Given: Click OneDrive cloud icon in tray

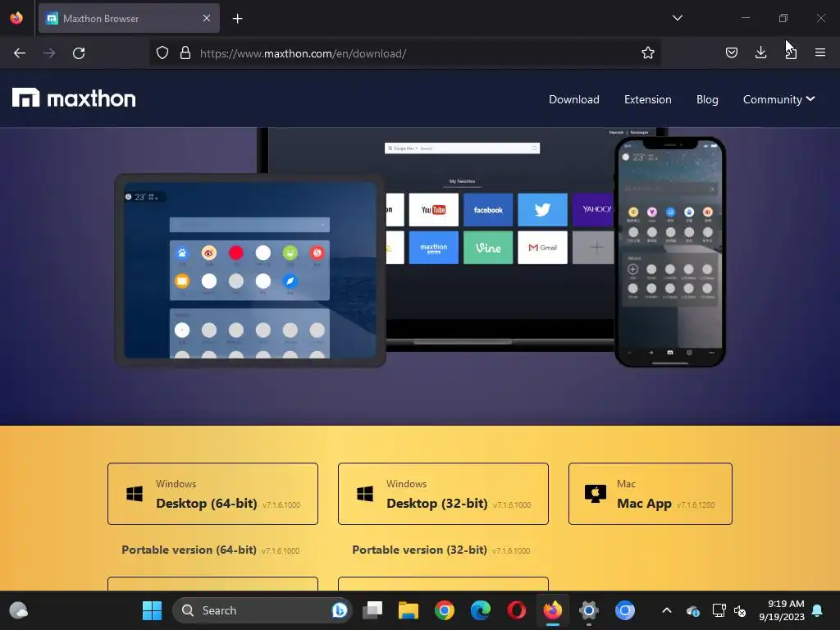Looking at the screenshot, I should pyautogui.click(x=692, y=610).
